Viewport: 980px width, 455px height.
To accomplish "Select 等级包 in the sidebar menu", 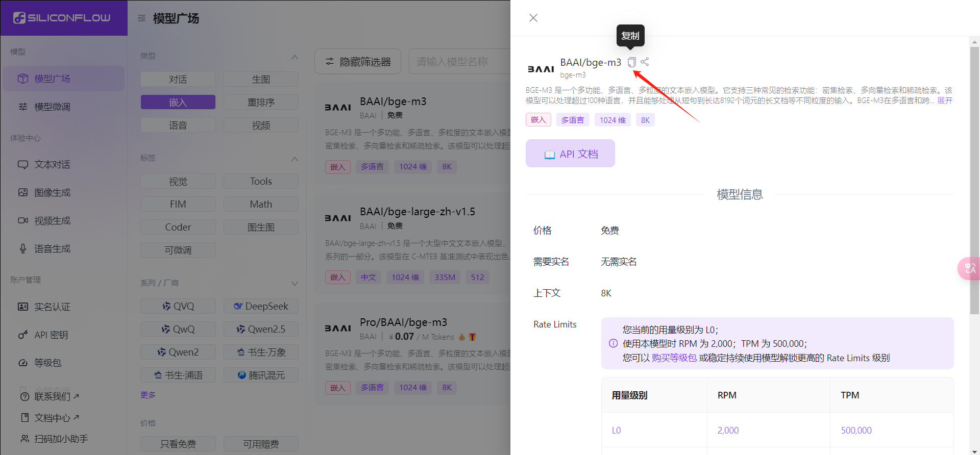I will pyautogui.click(x=48, y=363).
